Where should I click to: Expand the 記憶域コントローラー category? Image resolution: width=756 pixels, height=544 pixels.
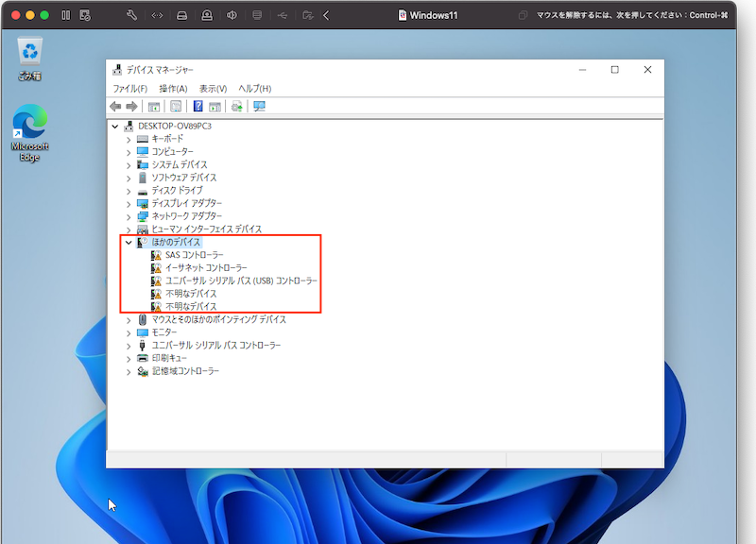pyautogui.click(x=129, y=371)
